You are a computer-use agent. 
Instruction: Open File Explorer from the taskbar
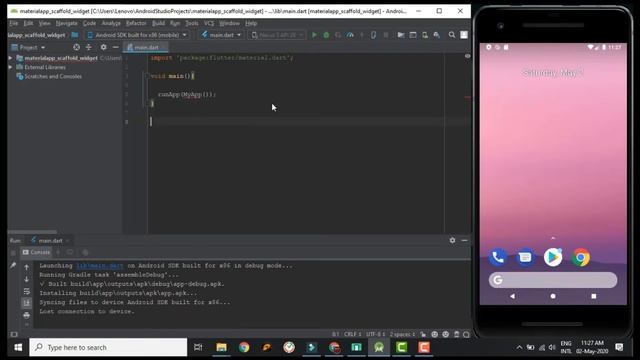coord(221,347)
